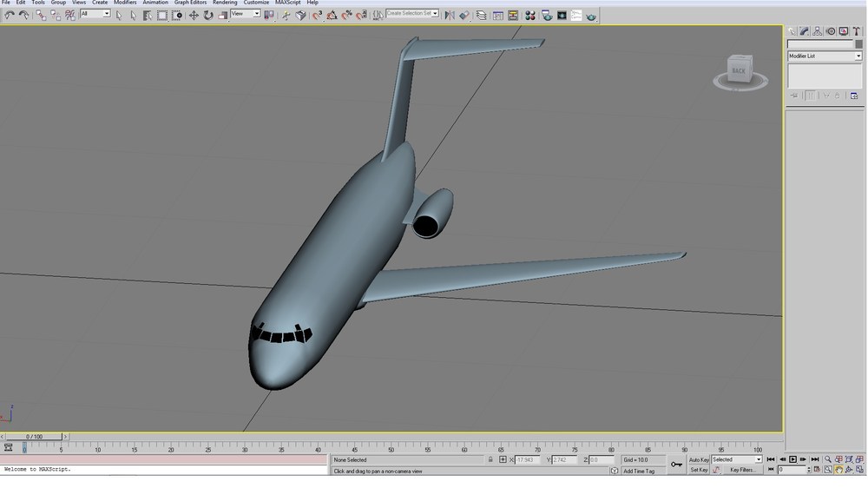Click the Quick Render teapot icon

coord(591,16)
